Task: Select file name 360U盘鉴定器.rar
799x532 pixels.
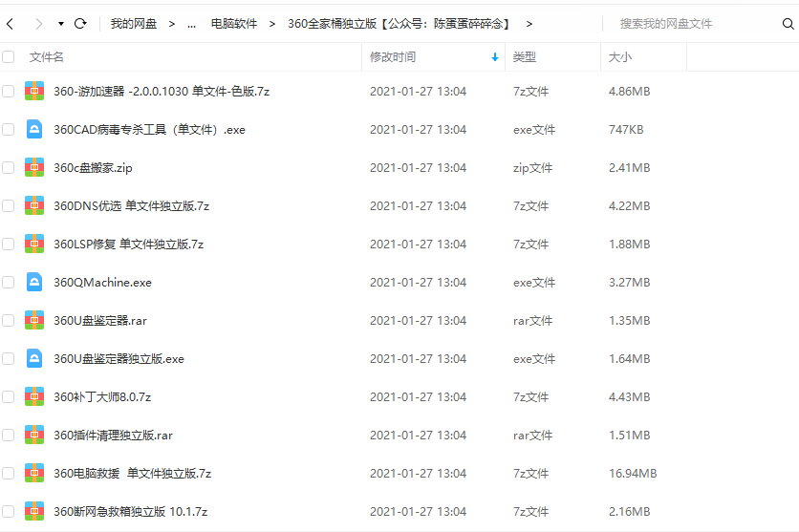Action: [x=99, y=320]
